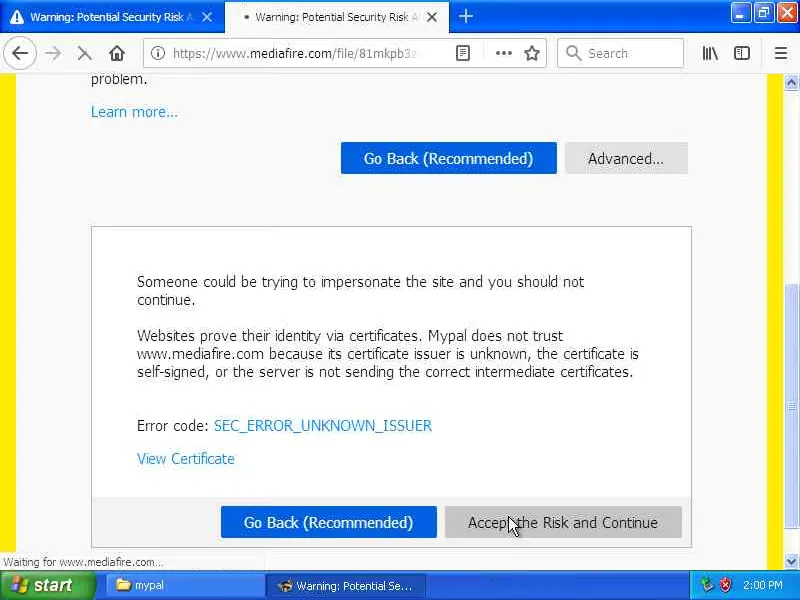Image resolution: width=800 pixels, height=600 pixels.
Task: Open SEC_ERROR_UNKNOWN_ISSUER error code link
Action: pyautogui.click(x=322, y=426)
